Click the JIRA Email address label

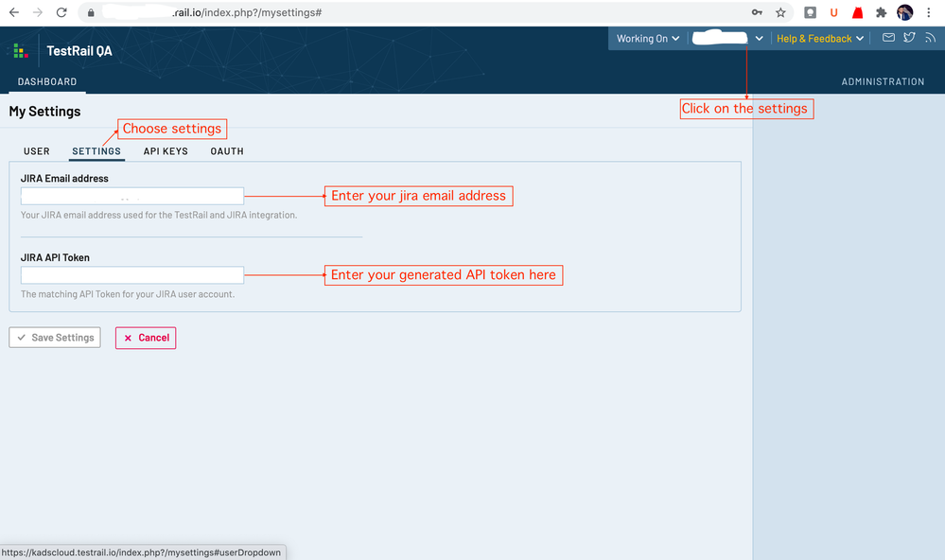(64, 179)
